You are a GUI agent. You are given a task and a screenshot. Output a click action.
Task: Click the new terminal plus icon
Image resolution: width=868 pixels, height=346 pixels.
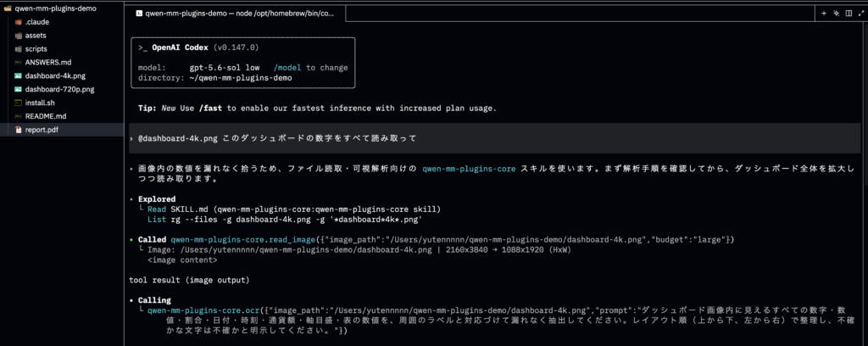[824, 14]
